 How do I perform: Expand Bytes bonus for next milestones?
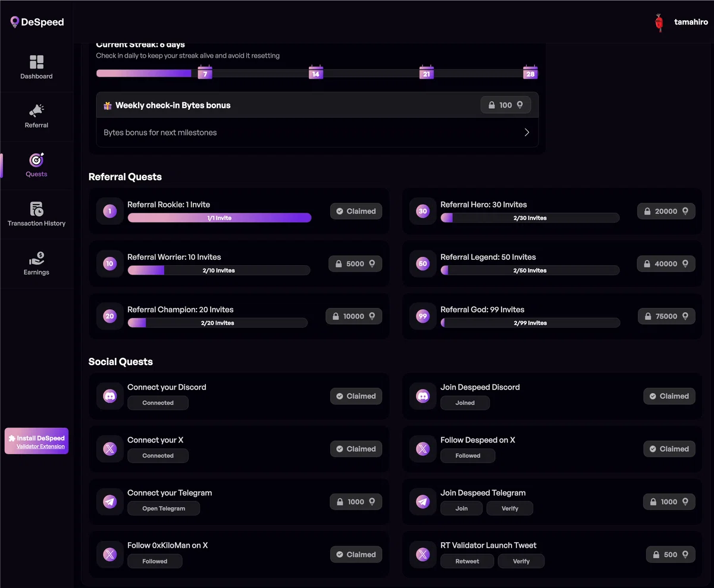coord(317,133)
